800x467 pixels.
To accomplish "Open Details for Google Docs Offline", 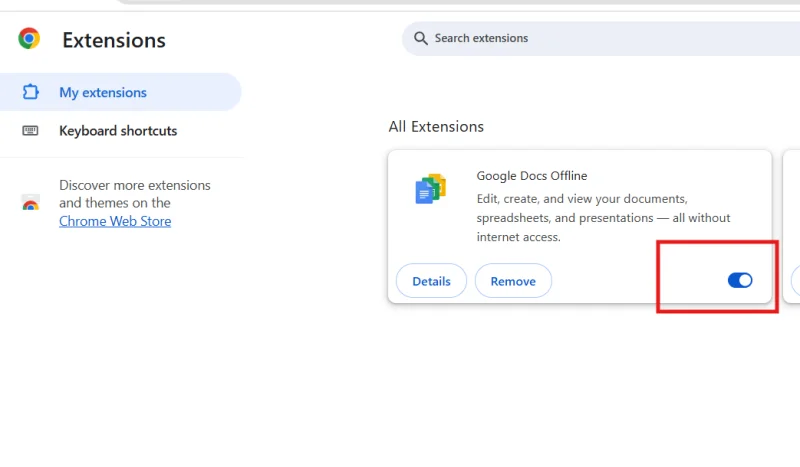I will (x=431, y=281).
